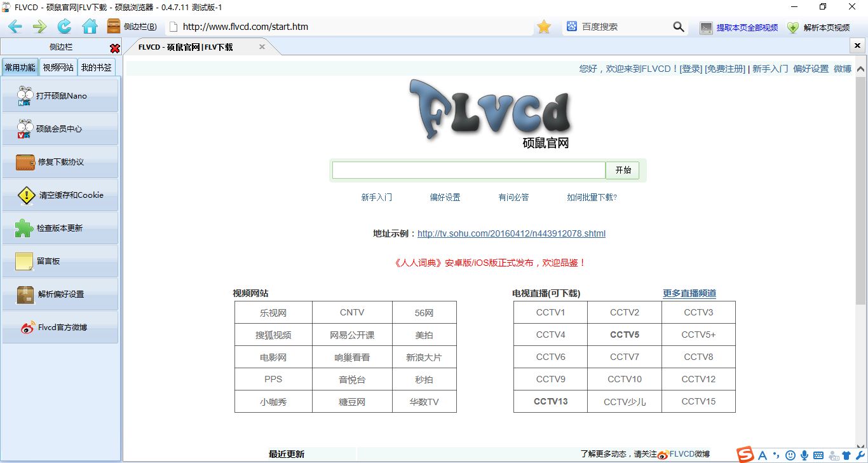Open the [登录] link
This screenshot has height=463, width=868.
(691, 69)
